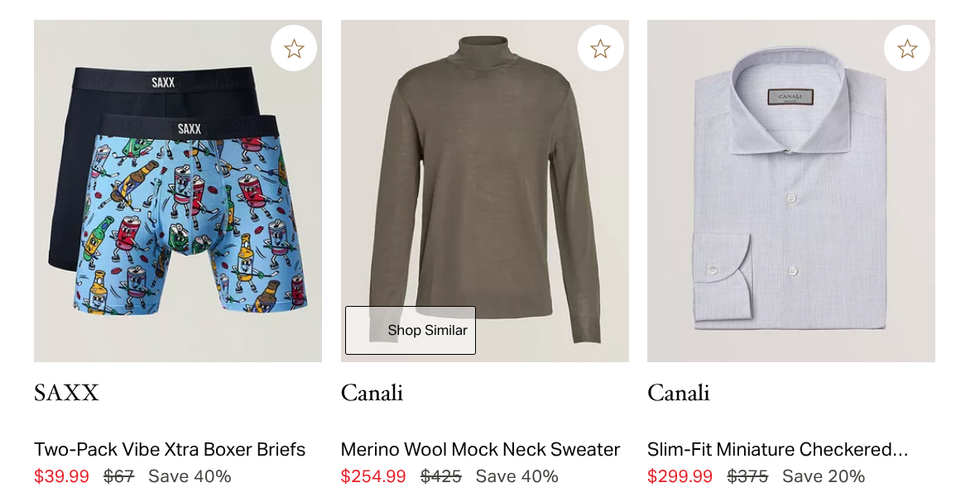The height and width of the screenshot is (497, 980).
Task: Click Save 40% label under boxer briefs
Action: pyautogui.click(x=190, y=476)
